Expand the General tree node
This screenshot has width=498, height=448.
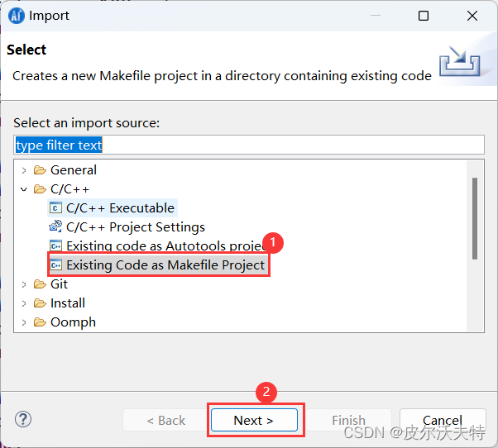click(x=24, y=170)
